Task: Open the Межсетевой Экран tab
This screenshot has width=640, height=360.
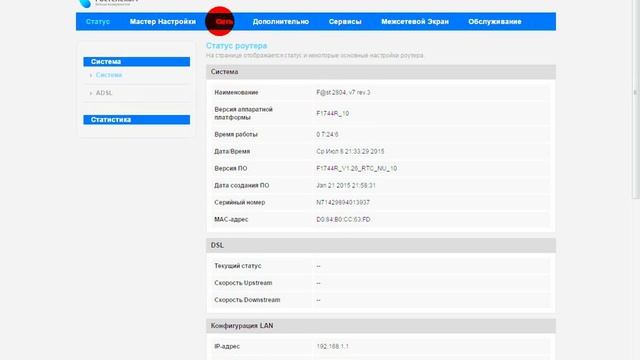Action: pos(415,22)
